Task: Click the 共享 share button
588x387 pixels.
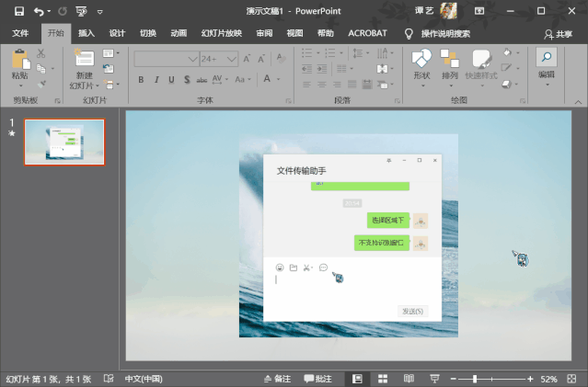Action: coord(558,34)
